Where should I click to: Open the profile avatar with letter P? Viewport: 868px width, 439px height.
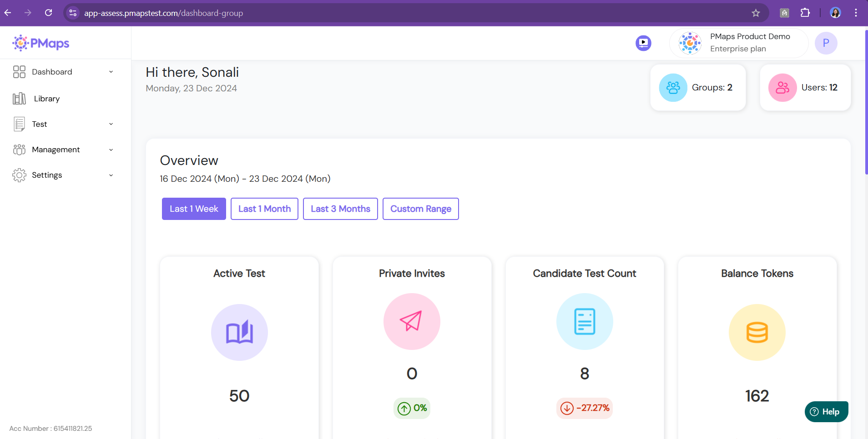[x=826, y=43]
